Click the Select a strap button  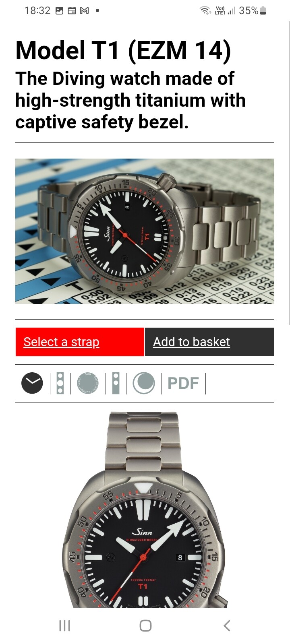tap(80, 342)
